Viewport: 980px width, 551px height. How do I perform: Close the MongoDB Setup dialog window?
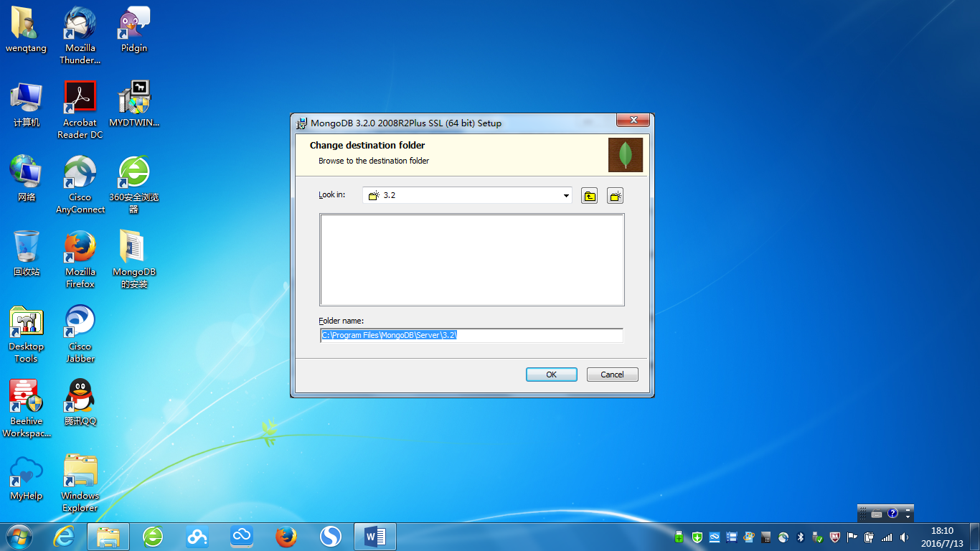[x=633, y=121]
